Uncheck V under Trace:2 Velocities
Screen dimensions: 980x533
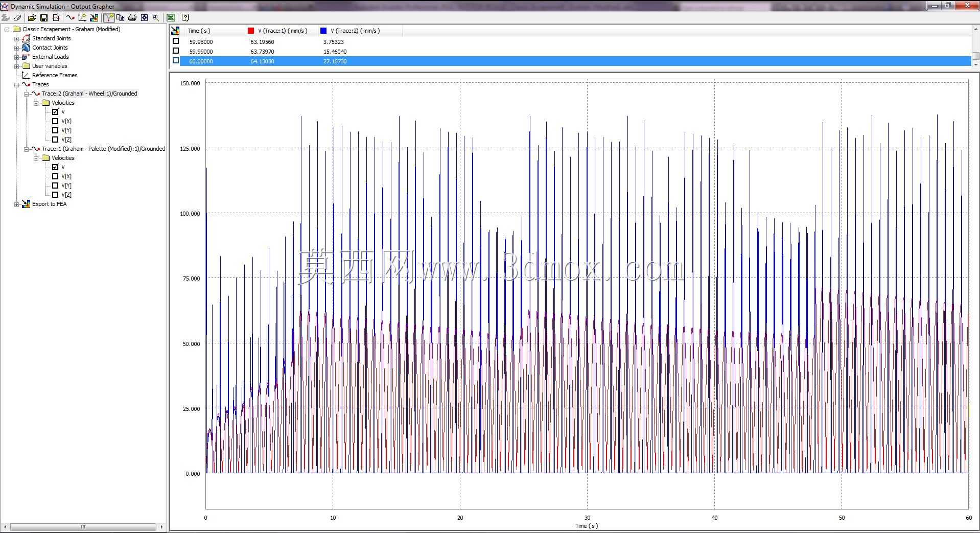pyautogui.click(x=55, y=112)
